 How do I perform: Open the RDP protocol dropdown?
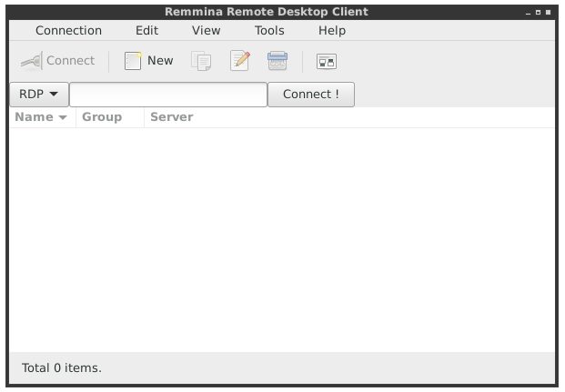point(39,95)
